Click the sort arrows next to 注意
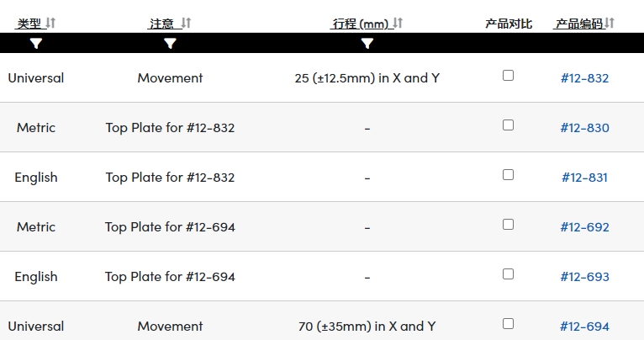This screenshot has width=644, height=340. [186, 23]
